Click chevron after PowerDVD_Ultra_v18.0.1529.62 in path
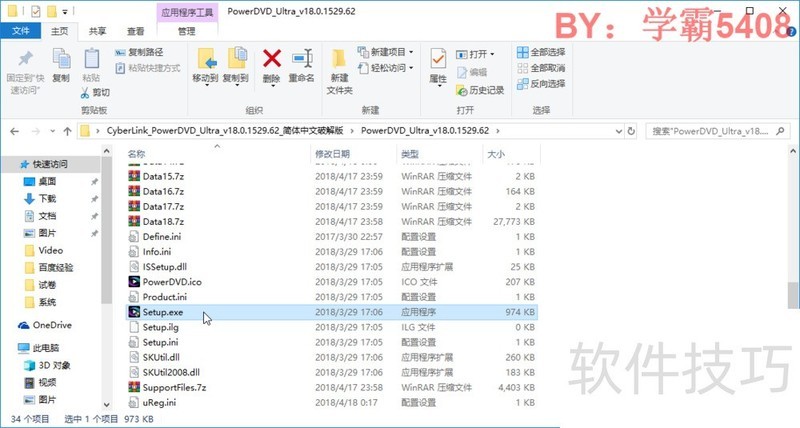Image resolution: width=800 pixels, height=428 pixels. click(498, 131)
